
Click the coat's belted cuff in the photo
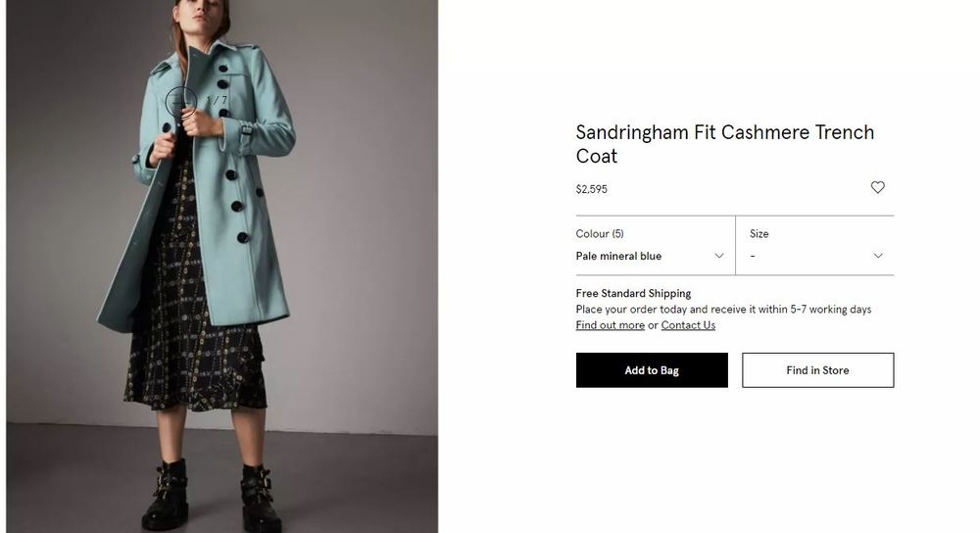[247, 129]
